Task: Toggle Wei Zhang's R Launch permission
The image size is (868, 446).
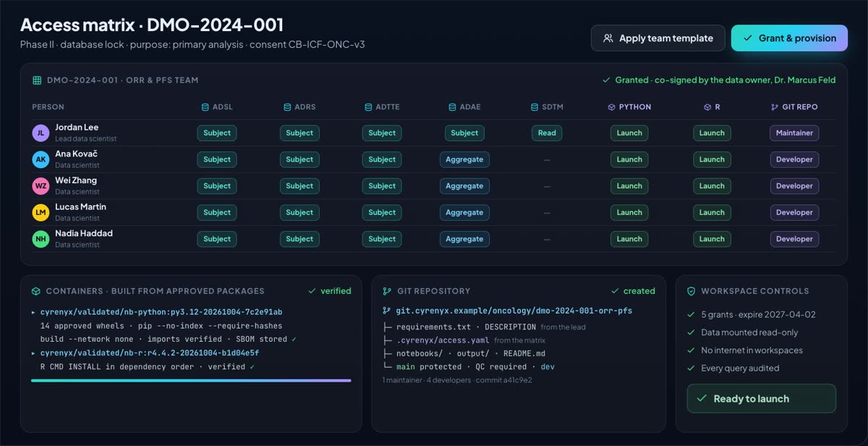Action: point(712,186)
